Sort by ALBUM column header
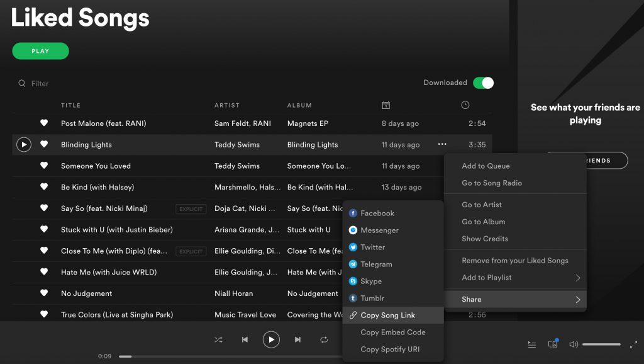 pos(299,105)
